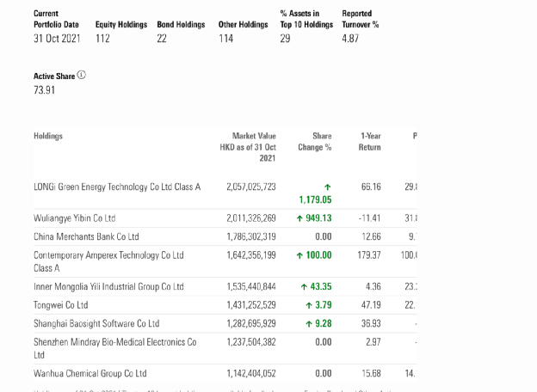
Task: Sort by Share Change % column header
Action: (x=314, y=142)
